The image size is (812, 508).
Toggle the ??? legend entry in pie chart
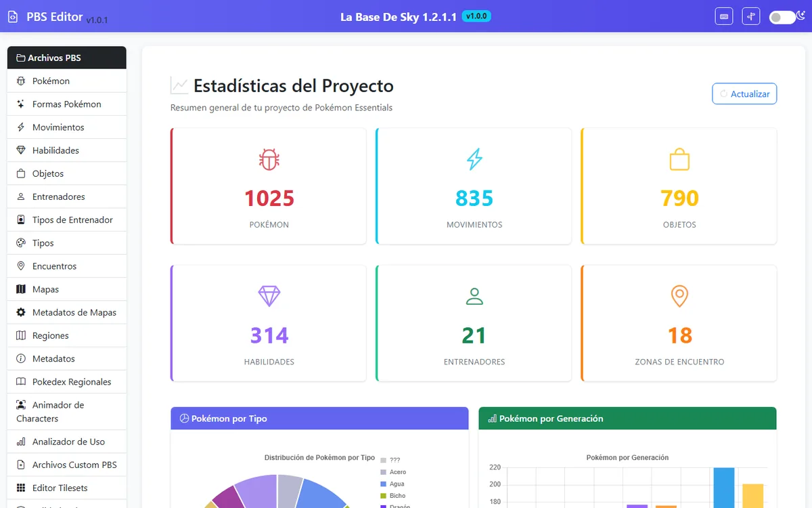point(390,460)
